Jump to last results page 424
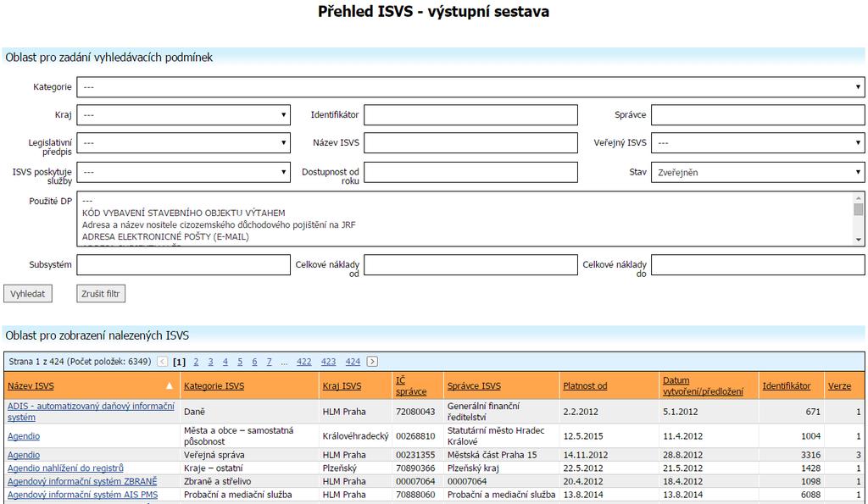This screenshot has height=504, width=868. pos(353,362)
